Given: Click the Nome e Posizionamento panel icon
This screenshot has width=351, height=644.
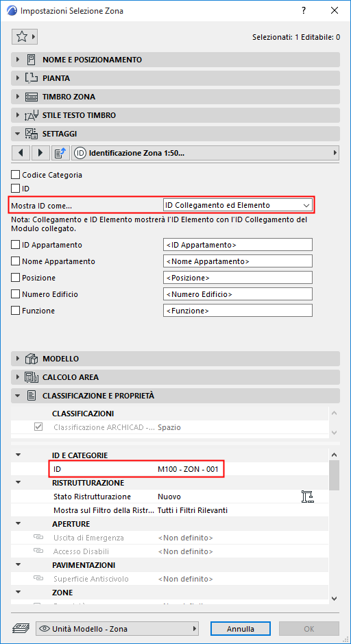Looking at the screenshot, I should point(32,60).
